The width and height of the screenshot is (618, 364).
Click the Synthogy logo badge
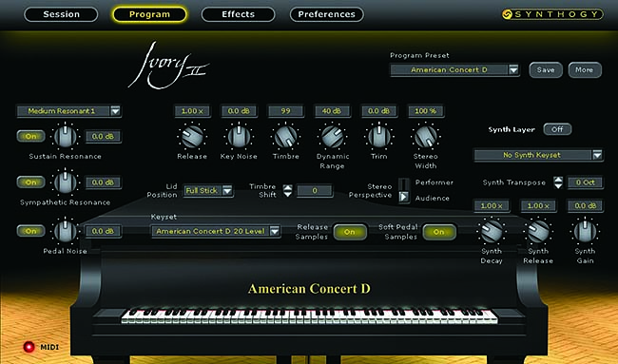[x=552, y=14]
